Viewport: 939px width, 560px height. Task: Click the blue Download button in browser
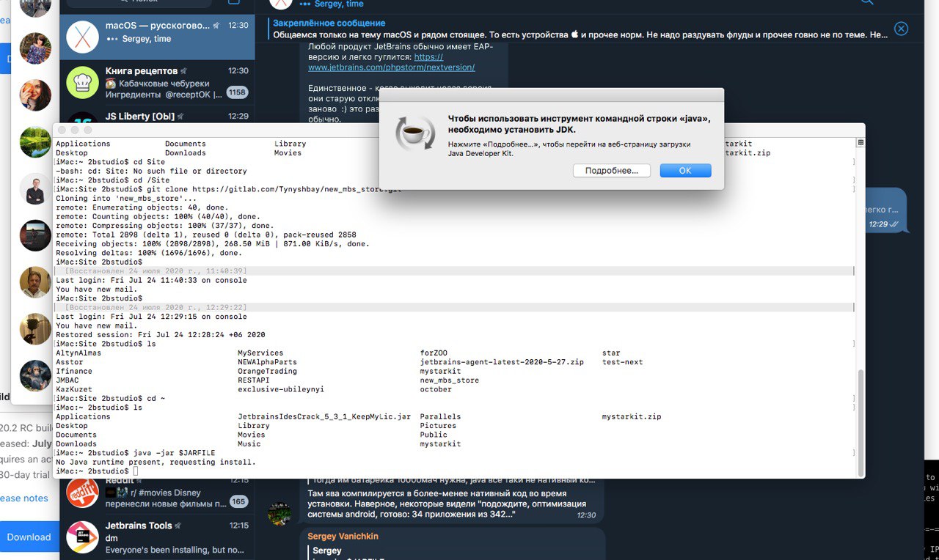tap(29, 537)
